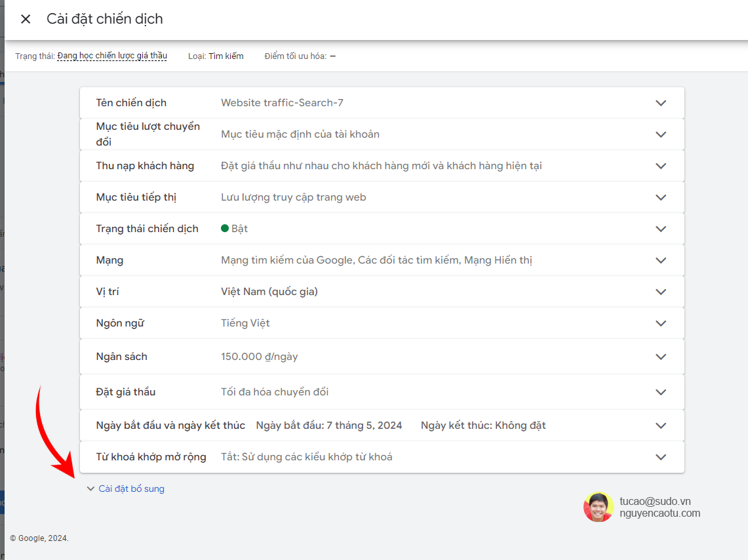This screenshot has width=748, height=560.
Task: Open the Trạng thái chiến dịch dropdown
Action: tap(661, 228)
